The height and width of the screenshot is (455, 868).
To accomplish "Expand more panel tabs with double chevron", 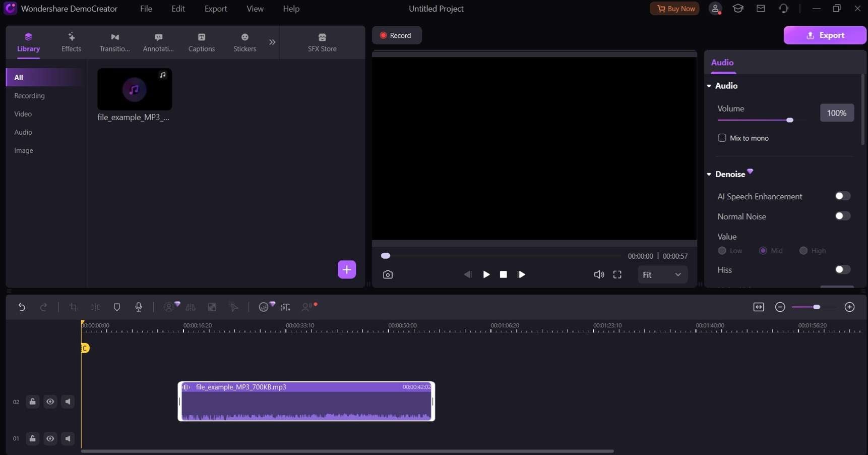I will pyautogui.click(x=272, y=42).
